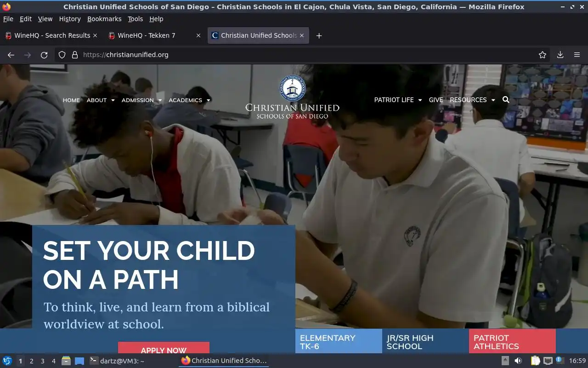The image size is (588, 368).
Task: Open the website search magnifier icon
Action: click(506, 99)
